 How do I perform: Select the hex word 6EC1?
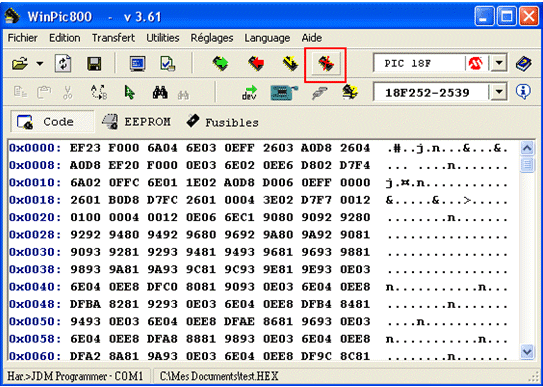[x=239, y=217]
